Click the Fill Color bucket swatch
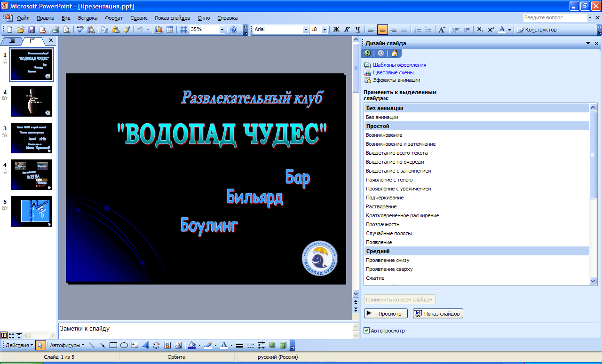Viewport: 602px width, 364px height. [x=192, y=345]
